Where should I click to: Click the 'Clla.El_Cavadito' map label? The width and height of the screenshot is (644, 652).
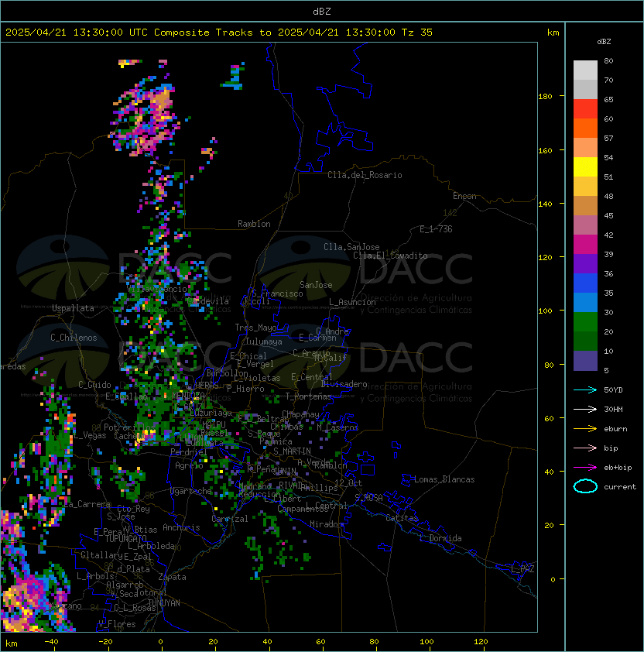pyautogui.click(x=390, y=256)
